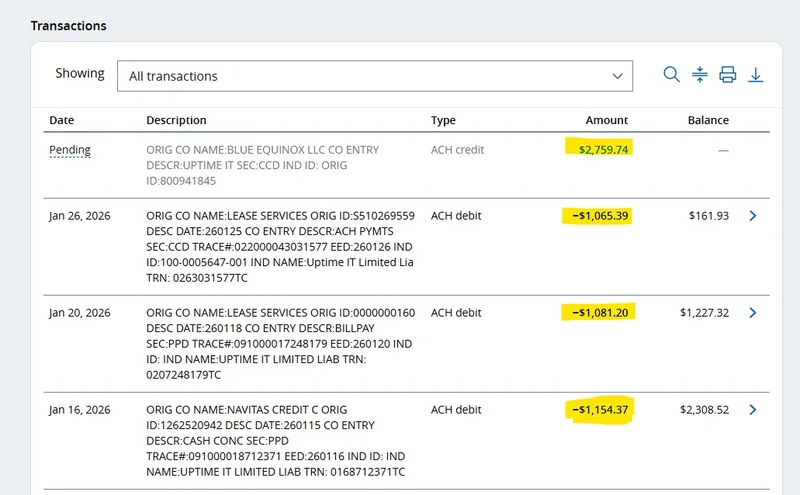Download transactions with the download arrow icon

(x=756, y=75)
